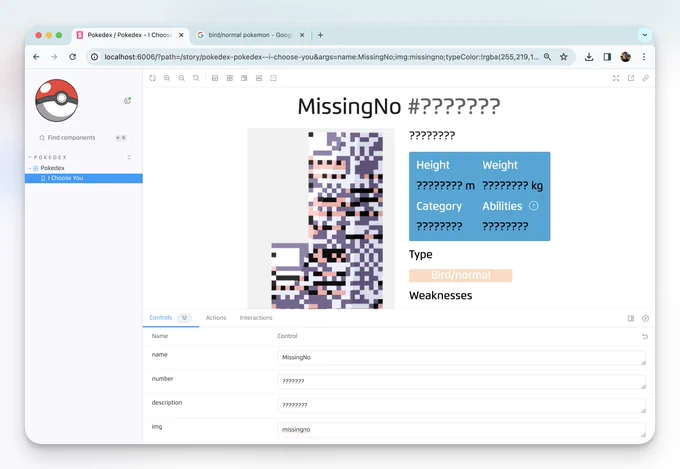Open the Chrome profile avatar
The height and width of the screenshot is (469, 680).
tap(625, 57)
